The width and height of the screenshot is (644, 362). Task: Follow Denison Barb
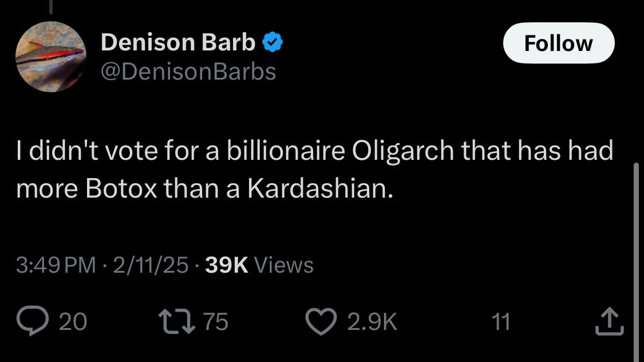[x=558, y=43]
